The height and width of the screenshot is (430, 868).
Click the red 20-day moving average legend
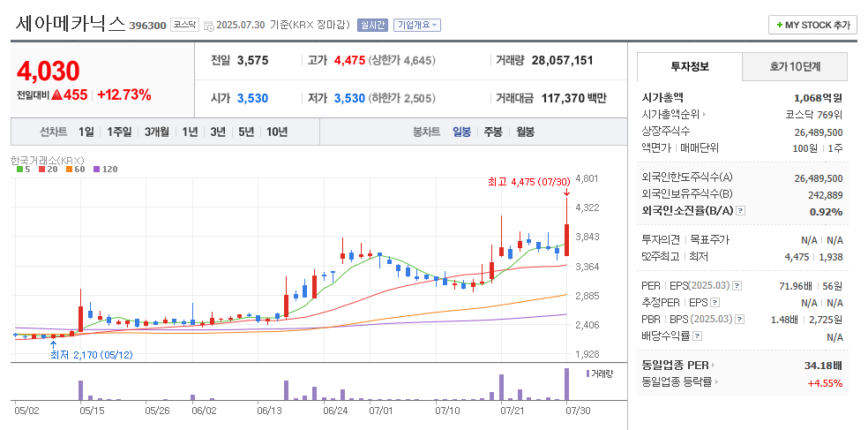[48, 169]
